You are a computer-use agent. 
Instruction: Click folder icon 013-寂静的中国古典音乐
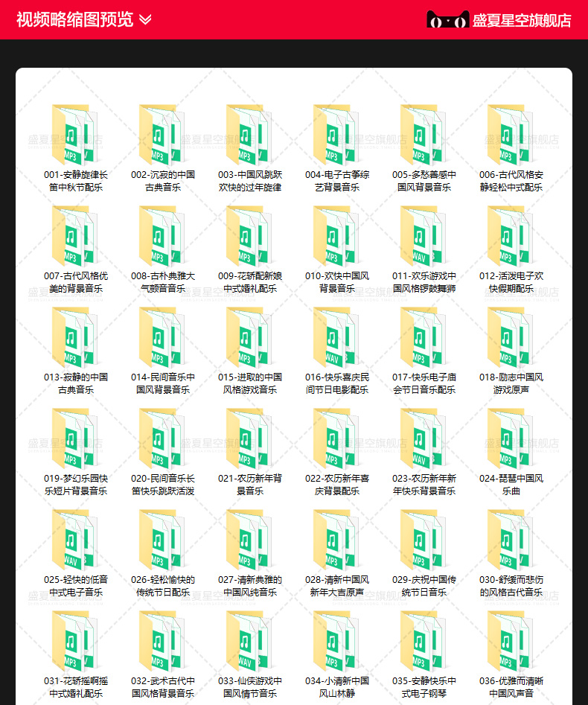pos(75,337)
